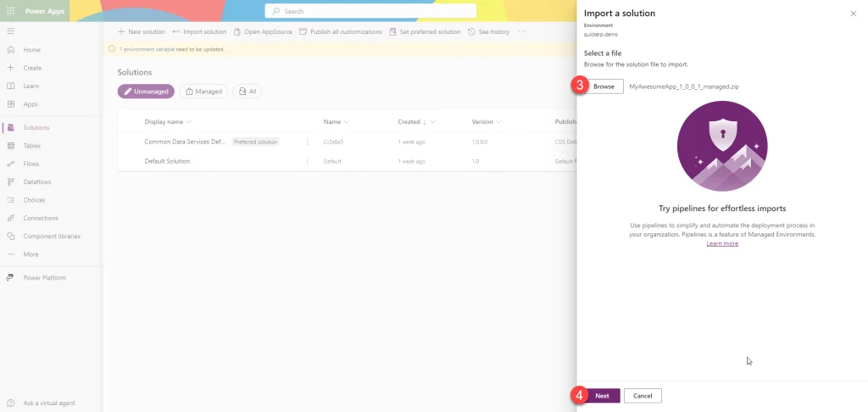Open AppSource from command bar
Viewport: 868px width, 412px height.
263,31
